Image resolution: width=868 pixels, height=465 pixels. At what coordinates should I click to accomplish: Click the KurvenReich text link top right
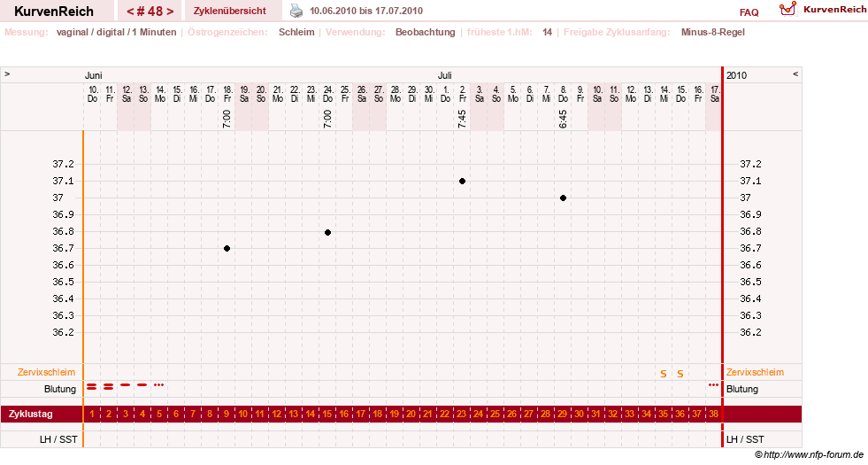(x=835, y=10)
